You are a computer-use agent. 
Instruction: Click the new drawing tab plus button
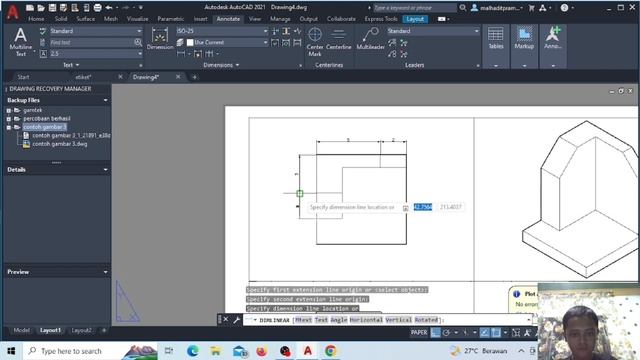[x=194, y=77]
